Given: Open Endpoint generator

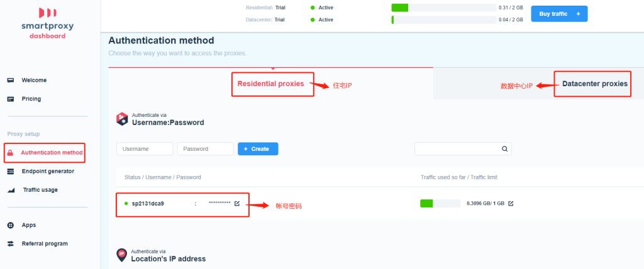Looking at the screenshot, I should pyautogui.click(x=48, y=171).
